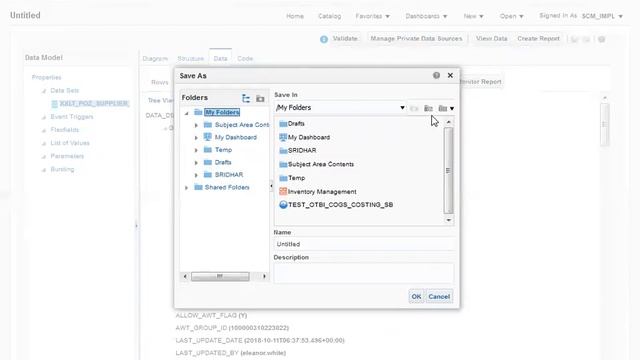Switch to the Diagram tab
The height and width of the screenshot is (360, 640).
(155, 58)
